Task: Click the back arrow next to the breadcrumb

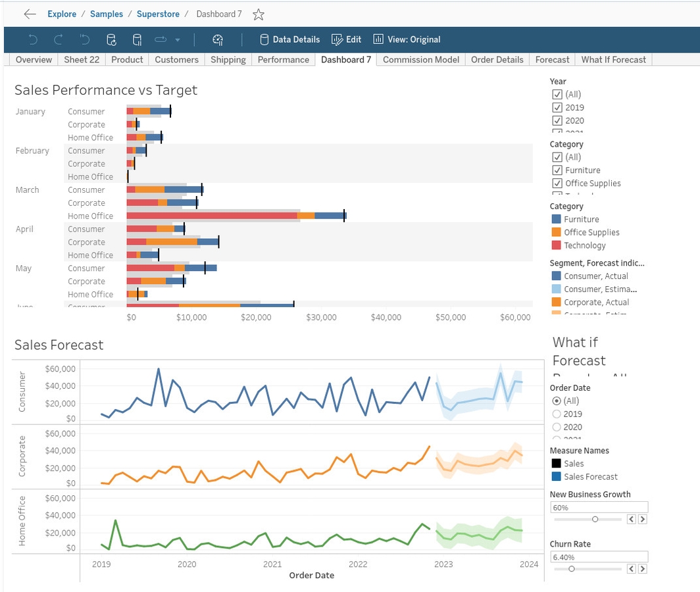Action: 30,14
